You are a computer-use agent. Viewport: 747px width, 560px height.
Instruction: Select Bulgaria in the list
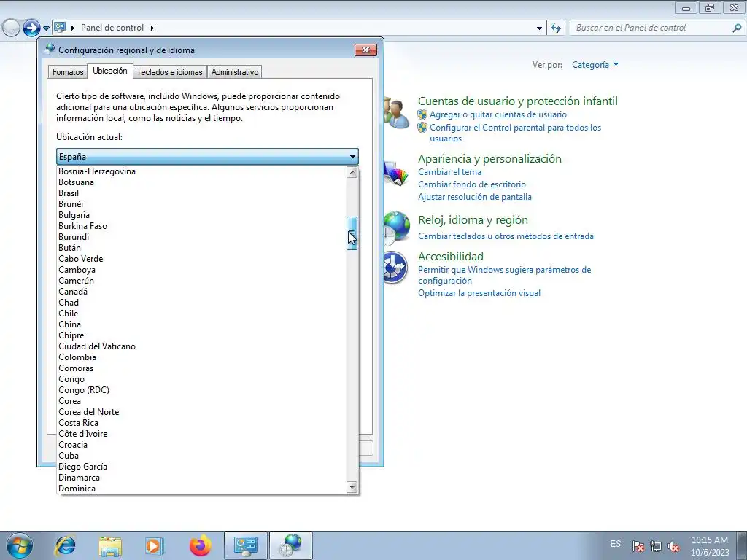coord(201,215)
